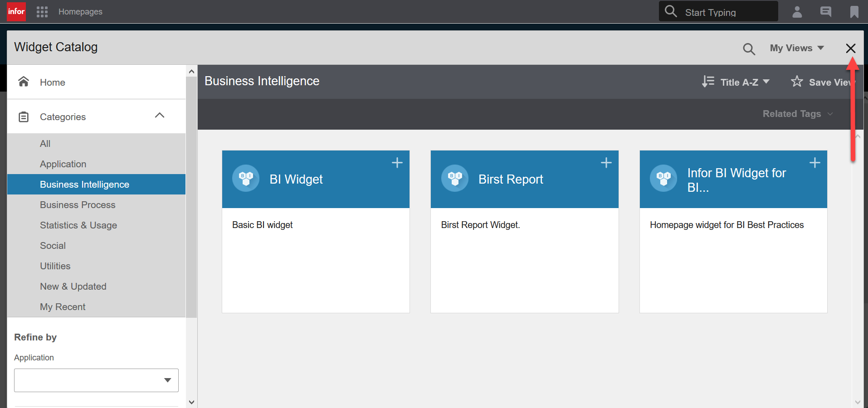Click the sort order icon
868x408 pixels.
[708, 82]
